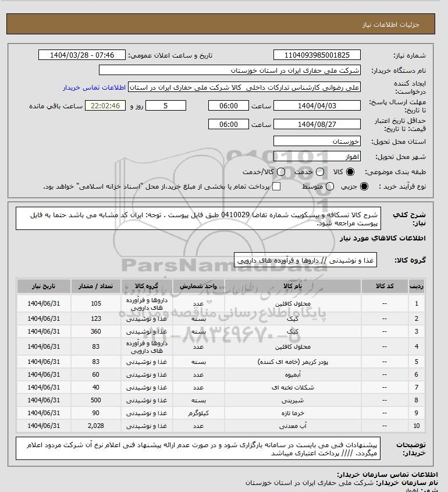Select the شکلات تخته ای item name
The image size is (448, 492).
click(x=293, y=388)
